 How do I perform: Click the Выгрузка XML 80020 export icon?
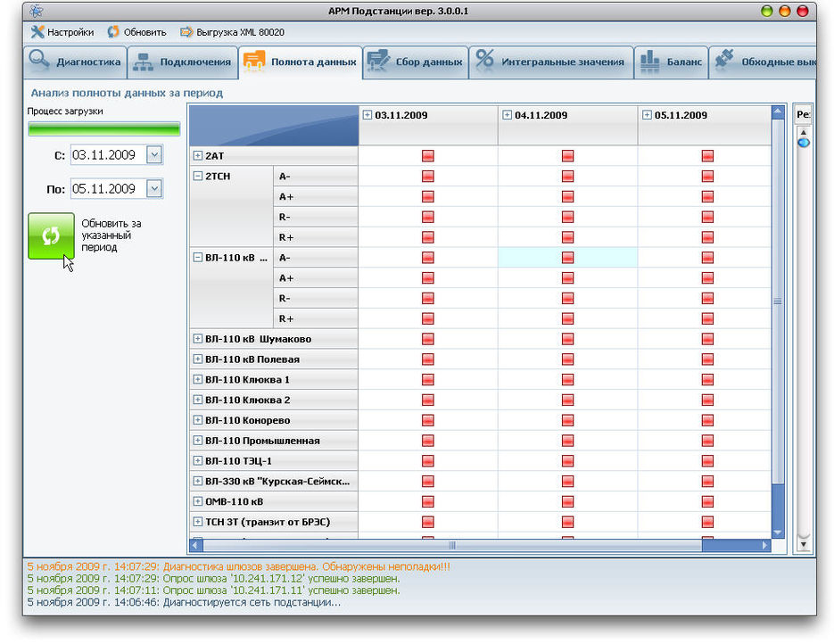click(x=186, y=32)
